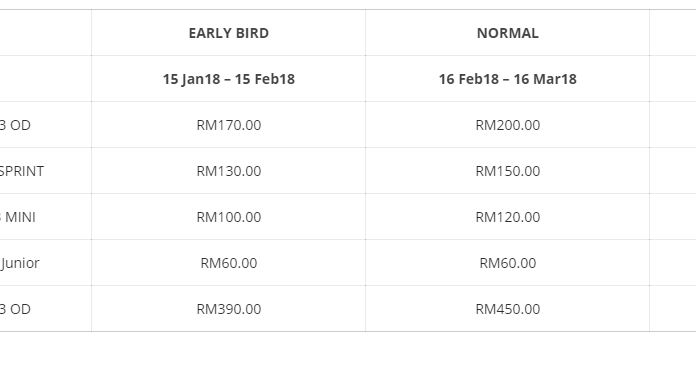Click the EARLY BIRD column header
Image resolution: width=696 pixels, height=382 pixels.
[x=229, y=33]
